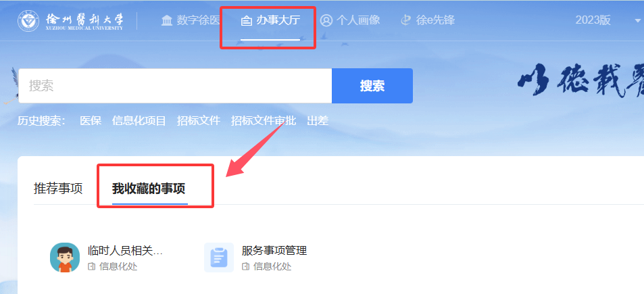Click the 办事大厅 briefcase icon

click(x=246, y=21)
